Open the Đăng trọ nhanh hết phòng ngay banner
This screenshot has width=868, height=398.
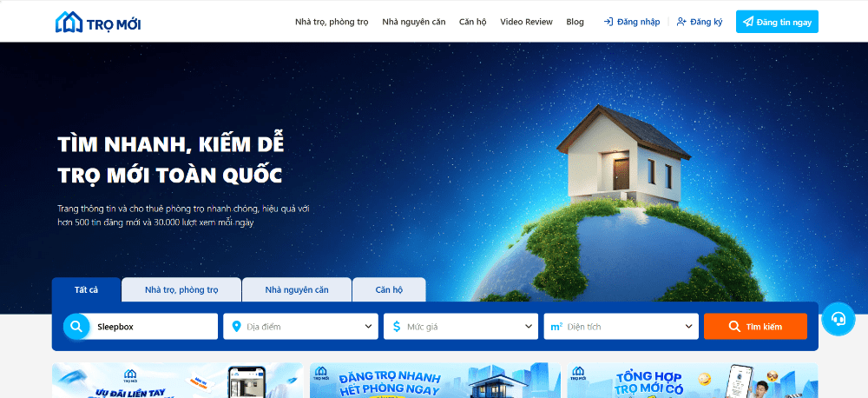click(435, 381)
